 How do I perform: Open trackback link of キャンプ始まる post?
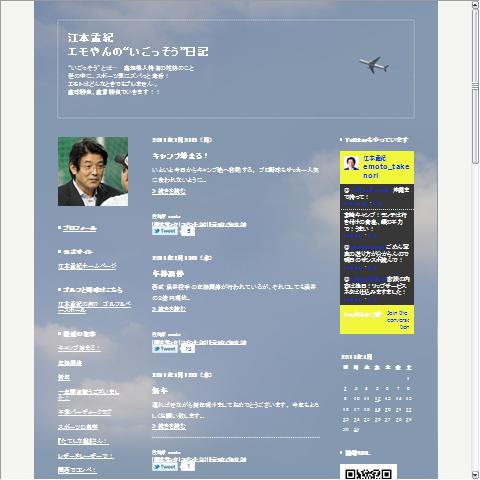click(x=228, y=224)
